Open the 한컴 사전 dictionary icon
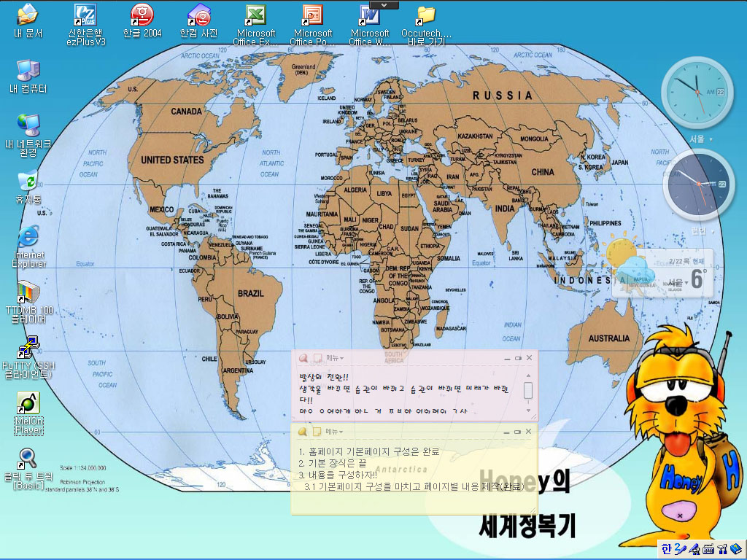 (198, 21)
